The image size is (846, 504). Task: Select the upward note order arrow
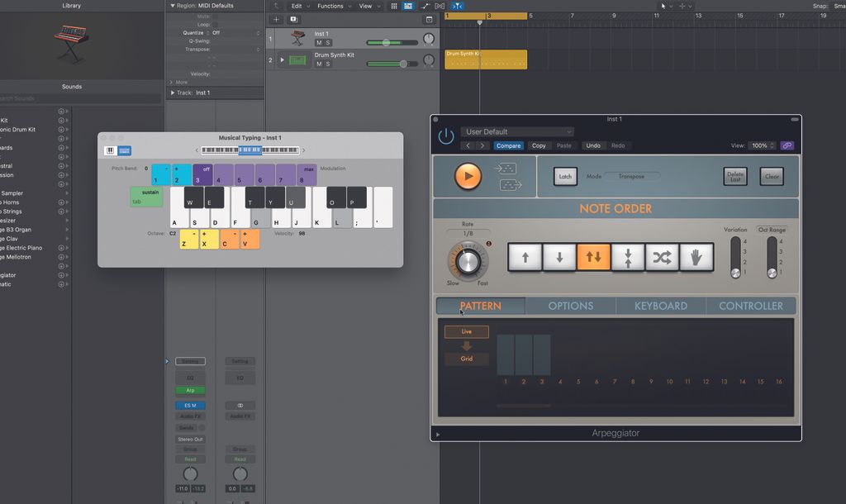pyautogui.click(x=525, y=257)
